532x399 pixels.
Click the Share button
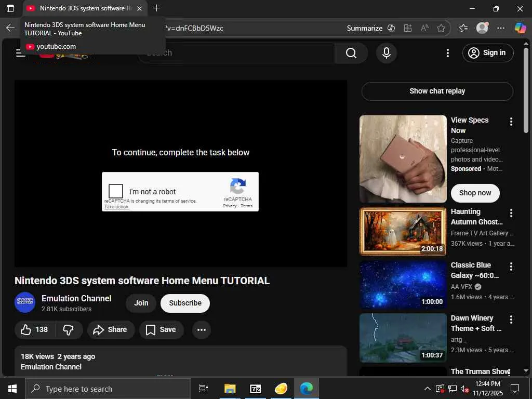pos(111,329)
